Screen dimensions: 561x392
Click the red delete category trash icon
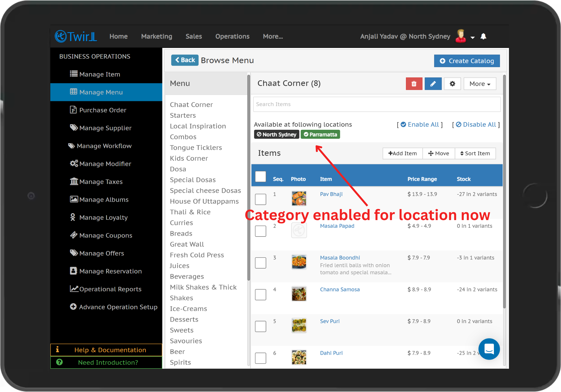click(414, 84)
